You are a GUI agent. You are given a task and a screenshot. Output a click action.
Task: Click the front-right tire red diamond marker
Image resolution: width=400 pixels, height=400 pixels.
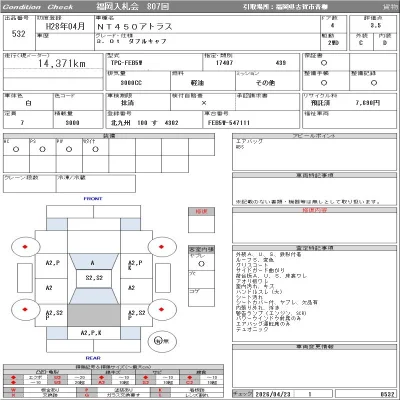point(162,247)
